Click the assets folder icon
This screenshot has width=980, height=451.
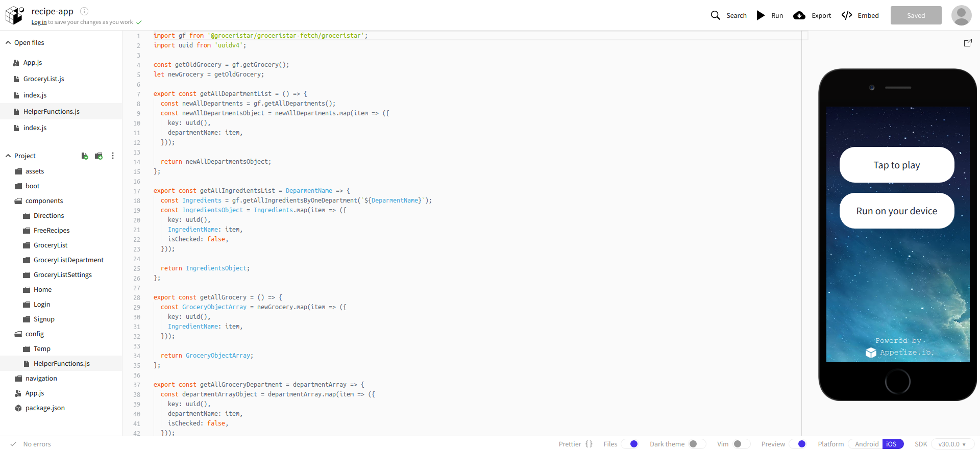coord(18,171)
